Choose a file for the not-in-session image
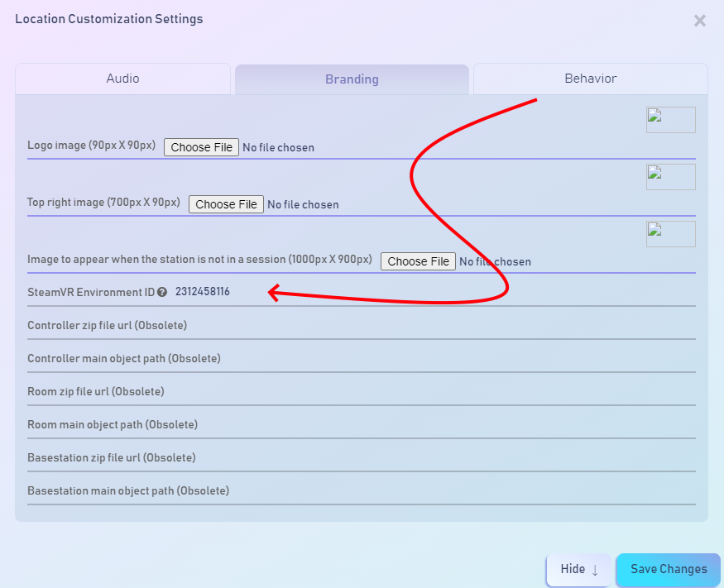This screenshot has width=724, height=588. coord(419,261)
